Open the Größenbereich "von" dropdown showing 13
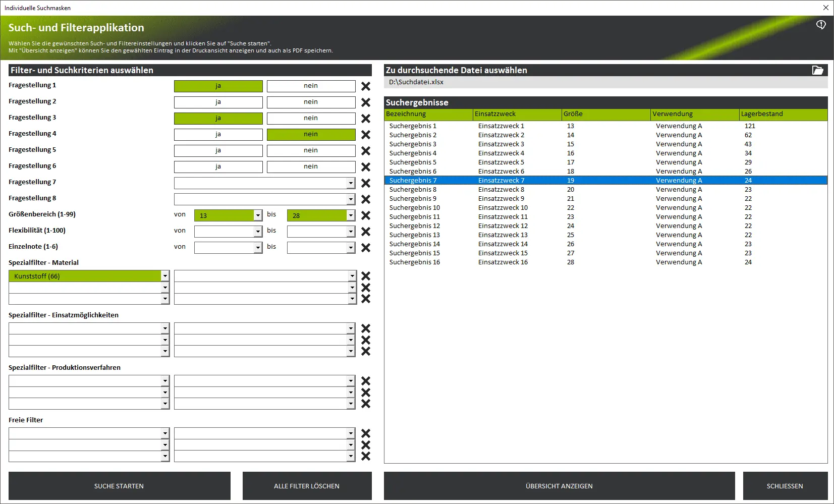The height and width of the screenshot is (504, 834). [x=258, y=215]
